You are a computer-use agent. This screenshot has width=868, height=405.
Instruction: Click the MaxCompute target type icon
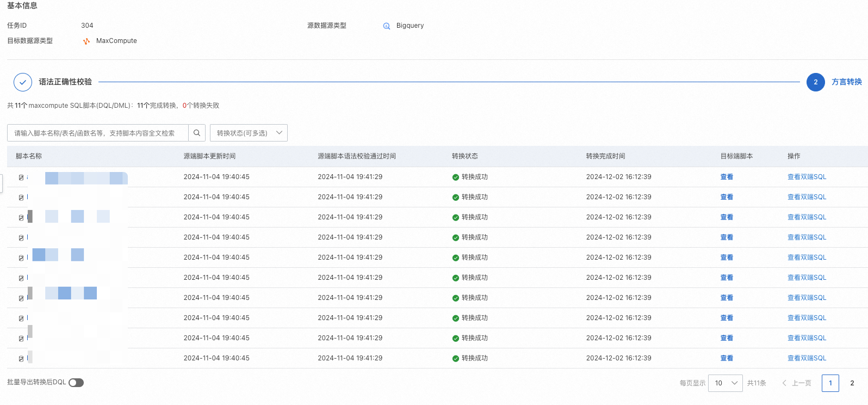tap(86, 41)
